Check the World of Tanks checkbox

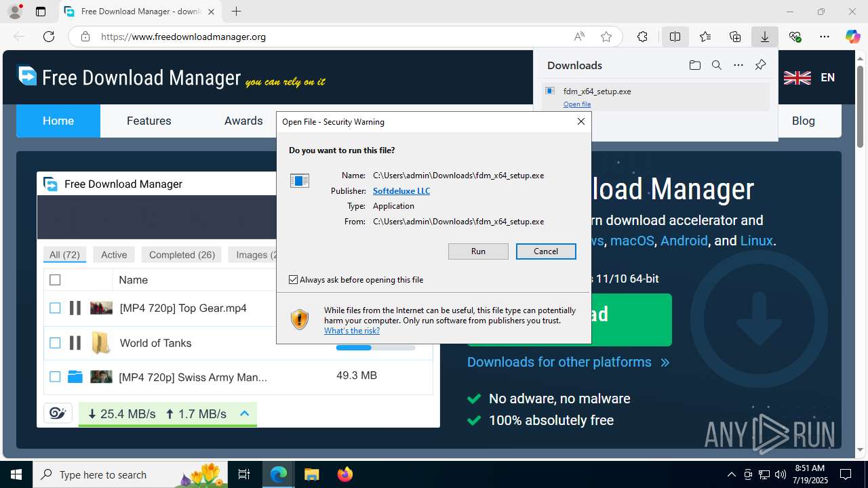pos(55,343)
